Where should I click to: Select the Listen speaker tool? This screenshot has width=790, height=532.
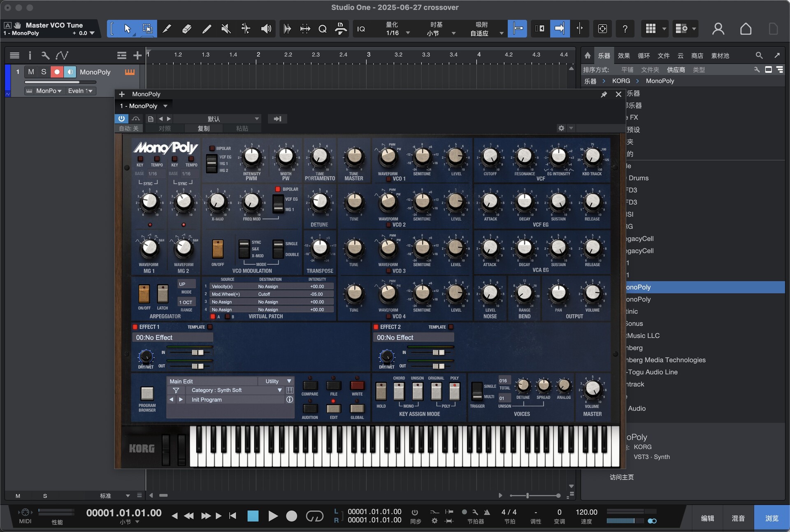coord(266,28)
